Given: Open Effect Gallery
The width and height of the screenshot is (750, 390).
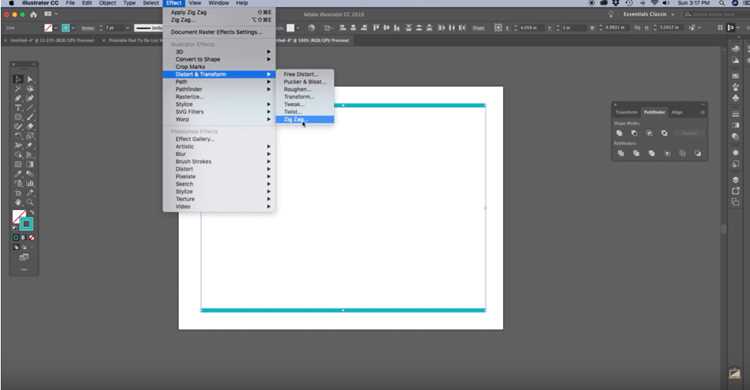Looking at the screenshot, I should (x=219, y=139).
